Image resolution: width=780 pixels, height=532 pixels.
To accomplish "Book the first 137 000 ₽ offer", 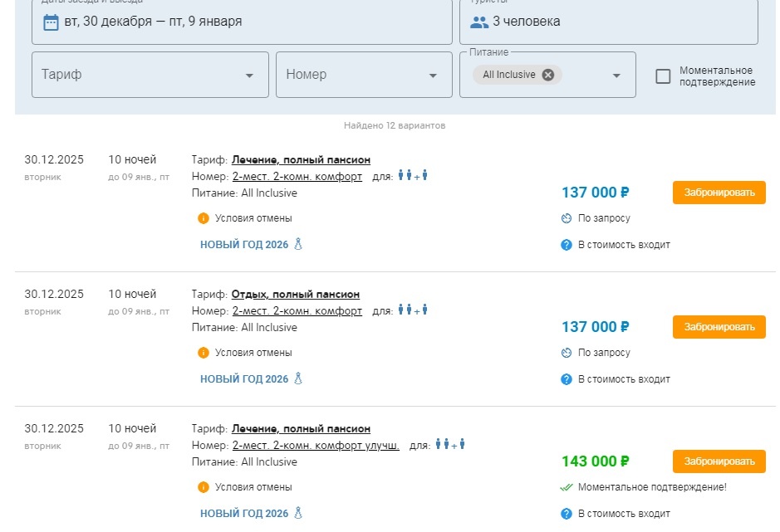I will click(719, 193).
